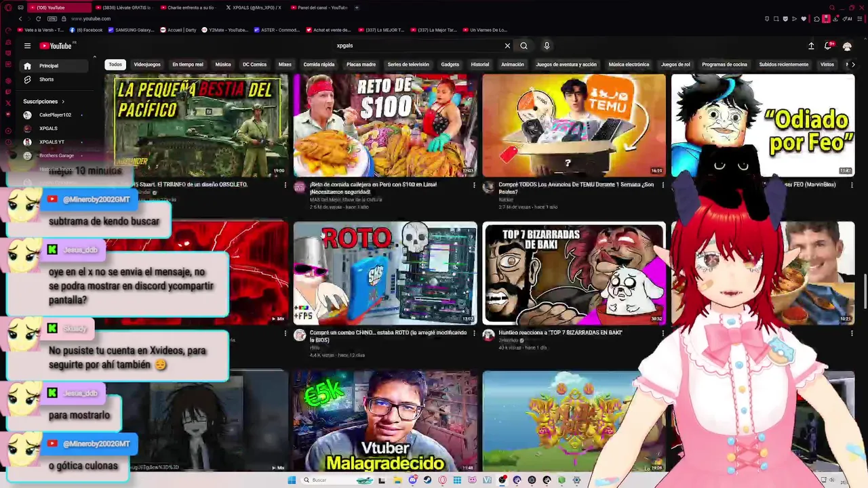Select the Todos filter chip
The width and height of the screenshot is (868, 488).
pos(115,64)
